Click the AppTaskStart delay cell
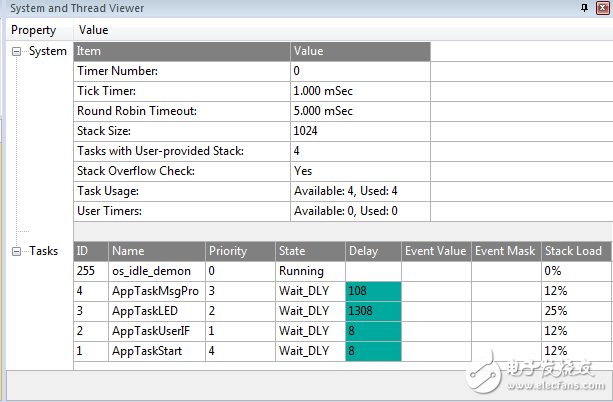Image resolution: width=613 pixels, height=402 pixels. pos(373,351)
